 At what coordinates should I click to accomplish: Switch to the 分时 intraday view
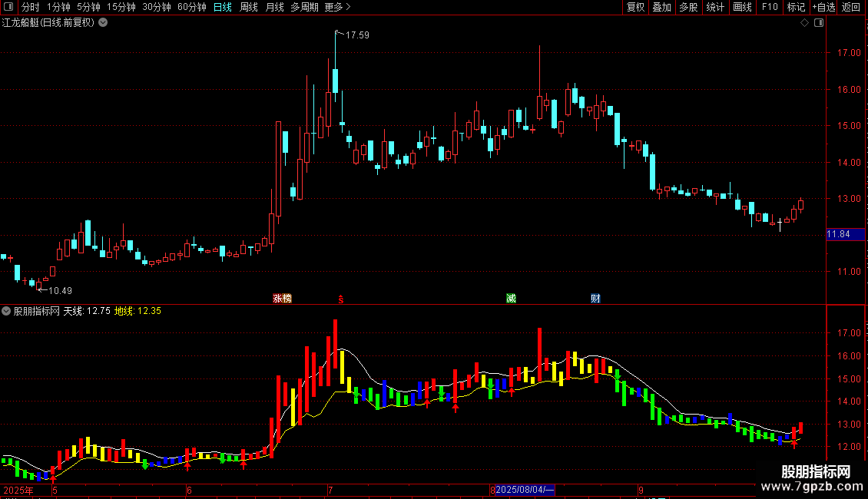click(31, 7)
